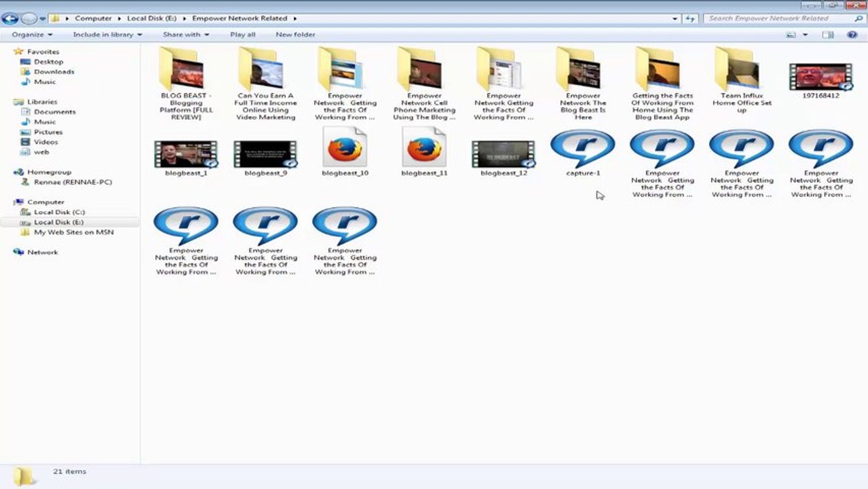Open the view options dropdown arrow
Image resolution: width=868 pixels, height=489 pixels.
pyautogui.click(x=806, y=35)
